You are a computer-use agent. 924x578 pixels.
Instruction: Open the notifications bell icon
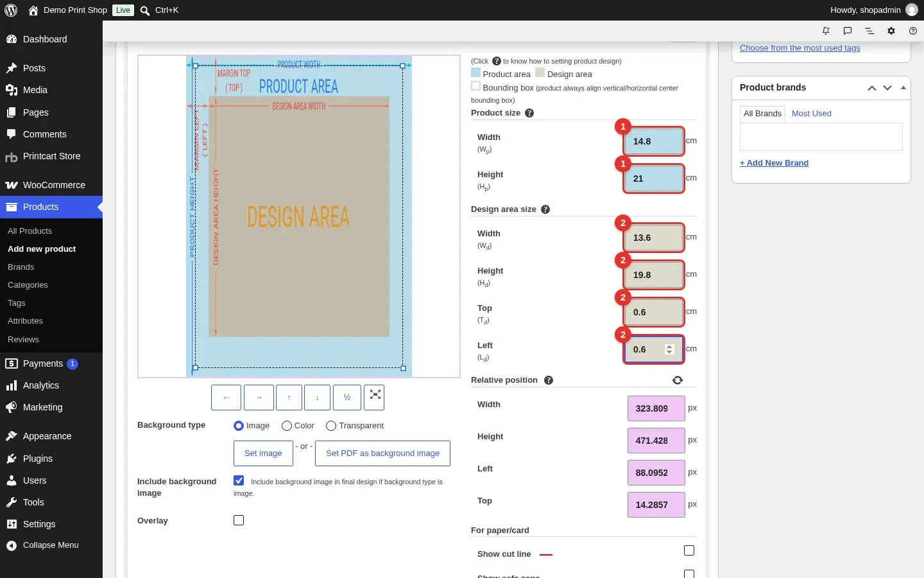(826, 31)
